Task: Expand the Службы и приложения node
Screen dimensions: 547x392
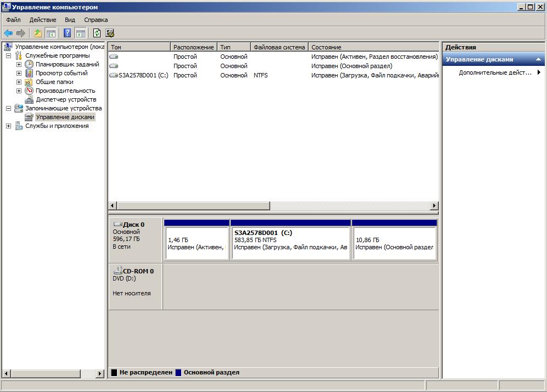Action: (x=8, y=126)
